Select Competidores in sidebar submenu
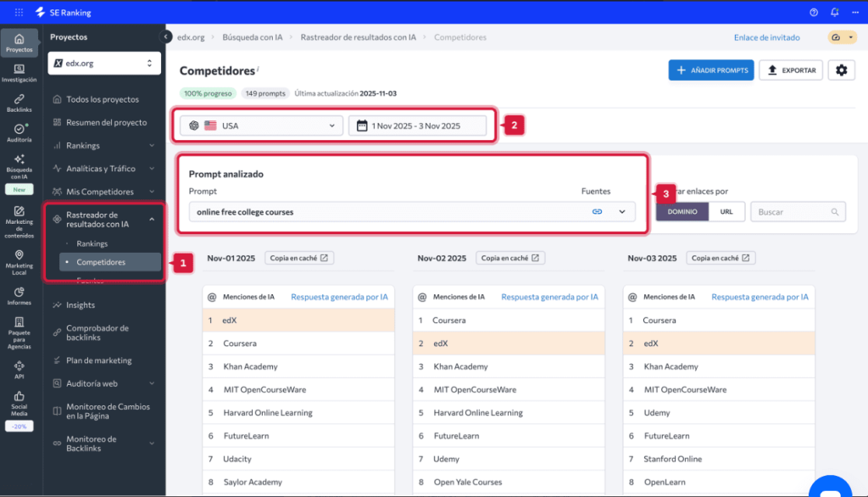The width and height of the screenshot is (868, 497). 109,262
